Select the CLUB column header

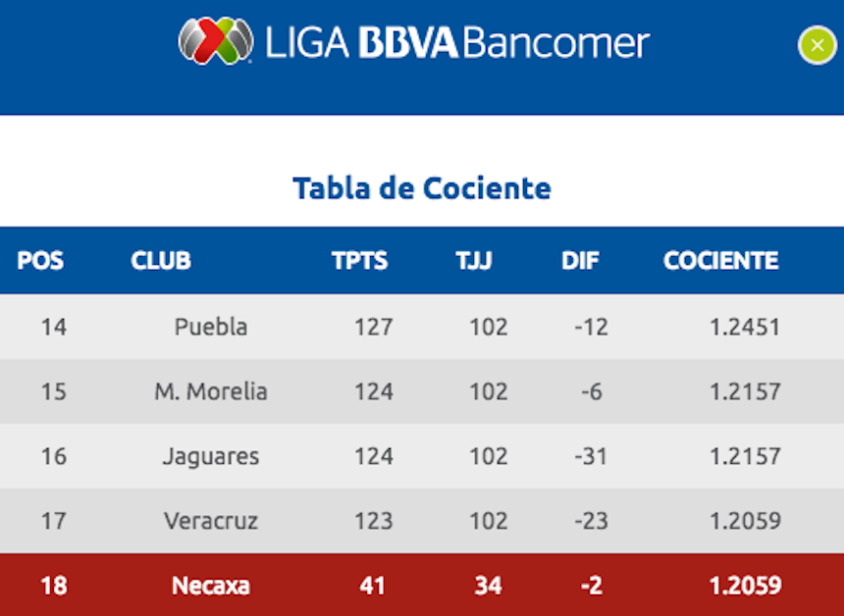point(161,261)
